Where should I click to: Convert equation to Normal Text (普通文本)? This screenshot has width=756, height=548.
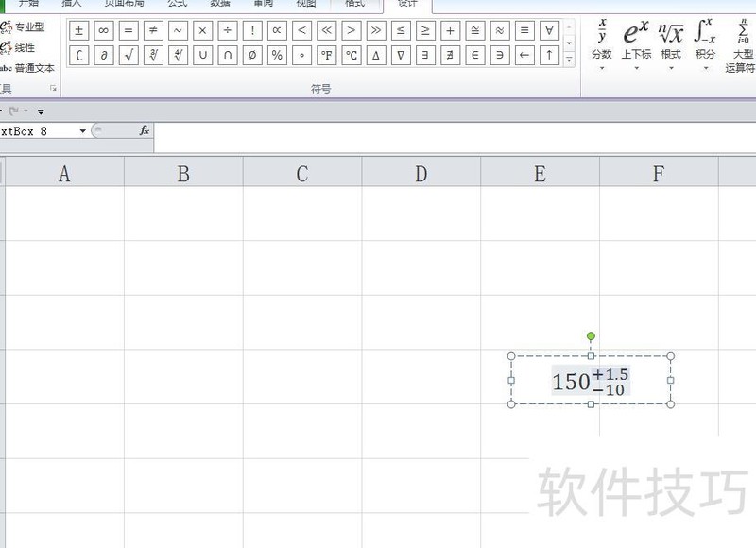pos(31,67)
